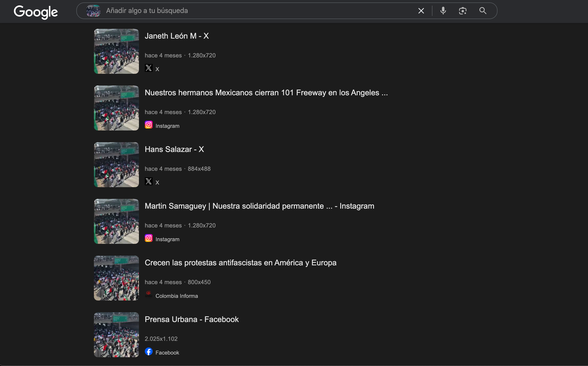The width and height of the screenshot is (588, 366).
Task: Open the 'Hans Salazar - X' result
Action: pyautogui.click(x=174, y=149)
